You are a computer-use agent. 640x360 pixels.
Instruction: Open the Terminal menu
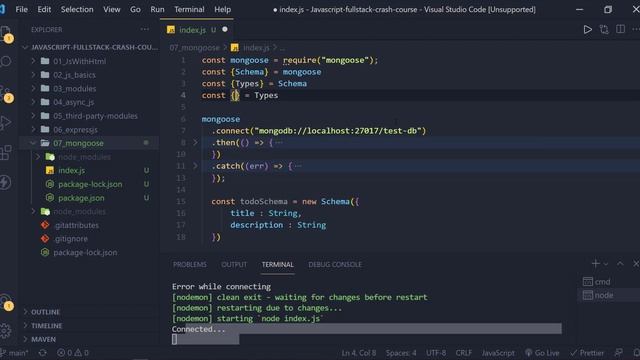click(x=189, y=9)
